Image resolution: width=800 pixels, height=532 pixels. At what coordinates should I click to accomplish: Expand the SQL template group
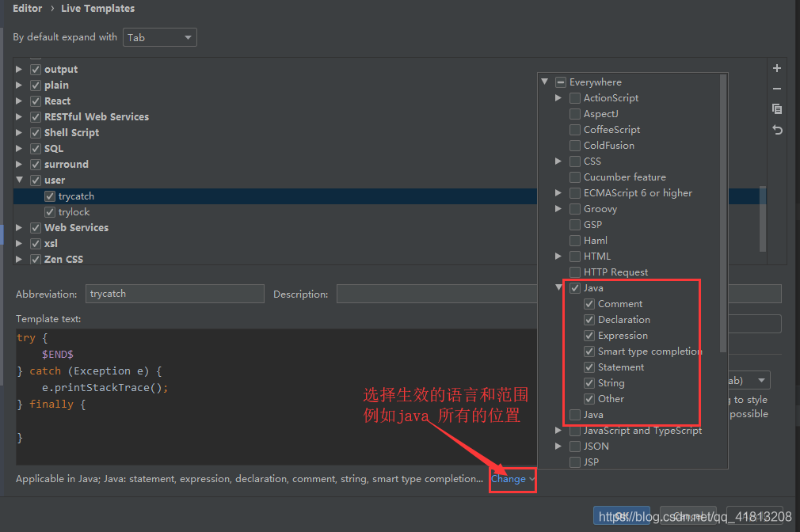(19, 148)
